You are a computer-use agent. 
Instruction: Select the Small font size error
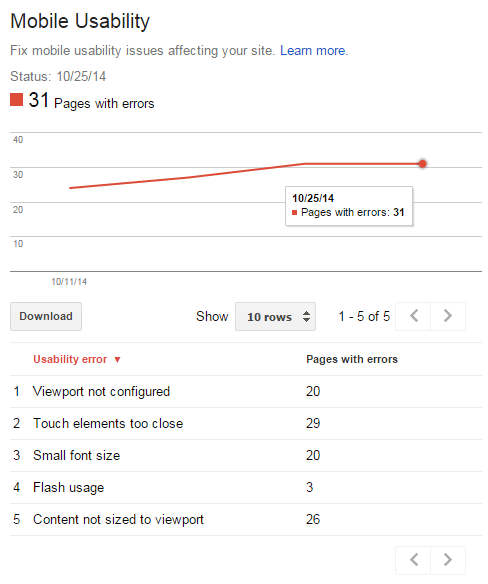pos(246,456)
